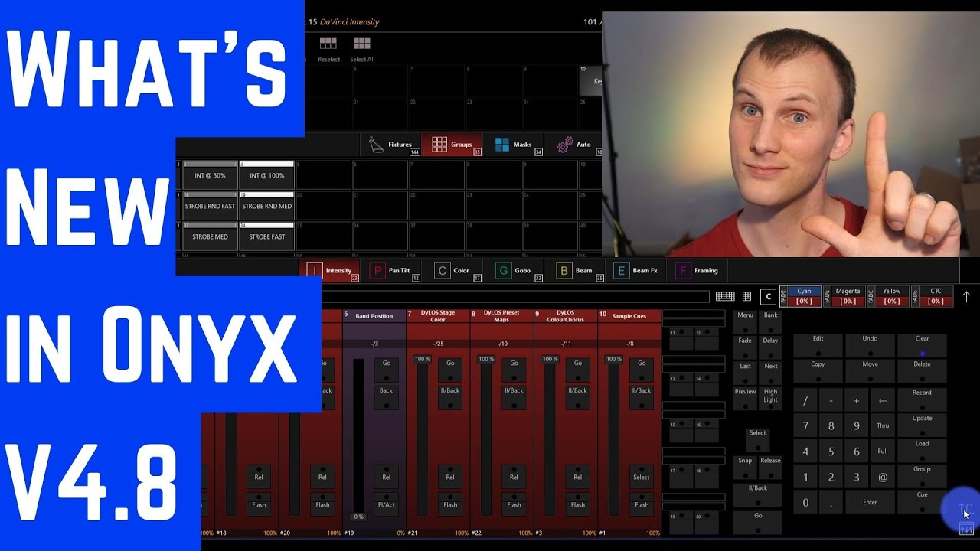Click the Undo key
Screen dimensions: 980x551
coord(871,345)
